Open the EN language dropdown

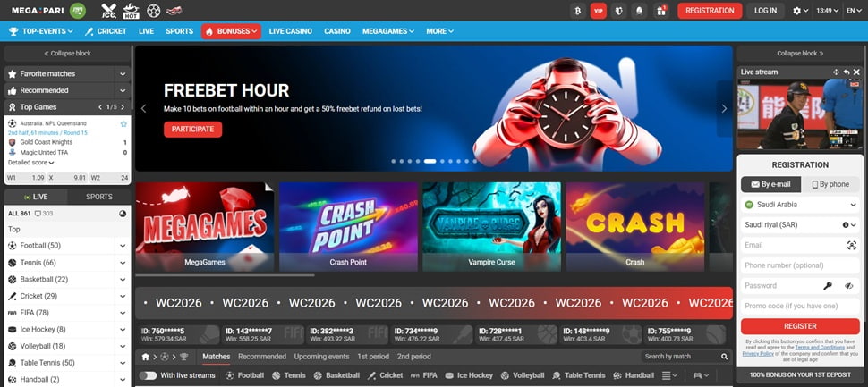(x=855, y=11)
